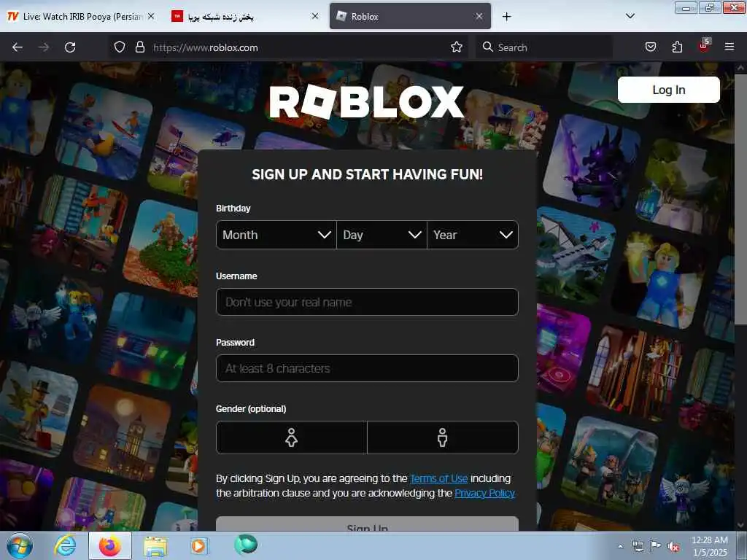Click the Roblox logo

coord(366,101)
